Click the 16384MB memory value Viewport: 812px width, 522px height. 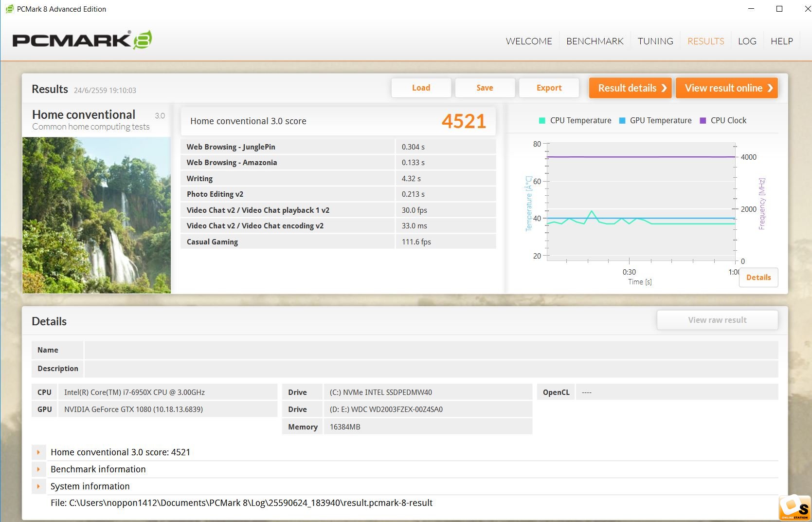tap(345, 427)
